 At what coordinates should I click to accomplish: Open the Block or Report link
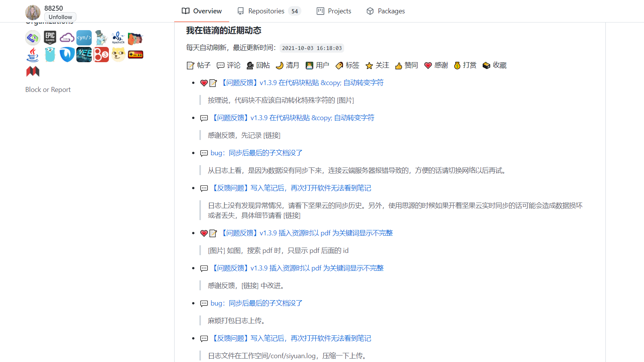[48, 89]
